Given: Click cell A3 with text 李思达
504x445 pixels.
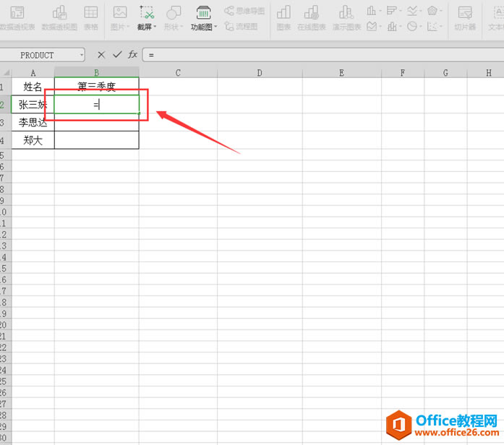Looking at the screenshot, I should point(33,122).
